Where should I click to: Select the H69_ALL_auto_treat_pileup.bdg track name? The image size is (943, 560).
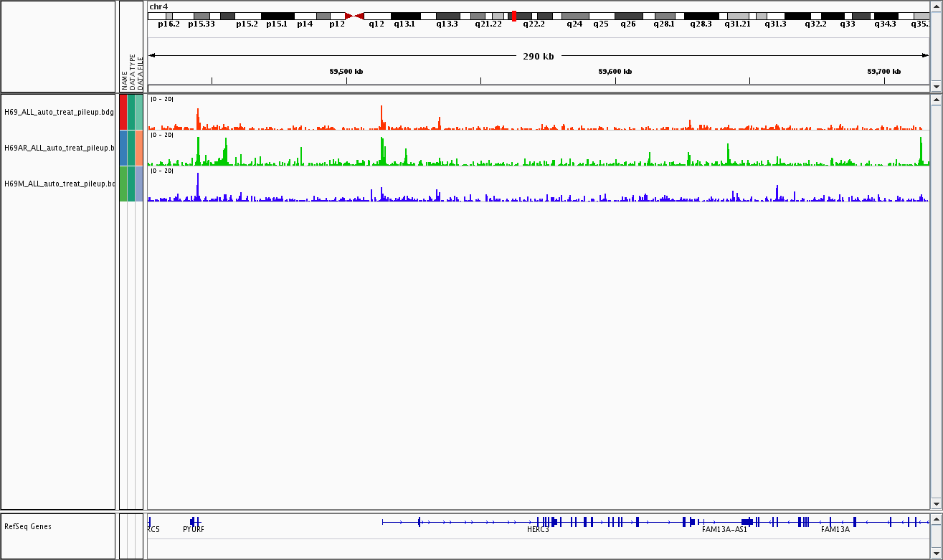pyautogui.click(x=59, y=112)
